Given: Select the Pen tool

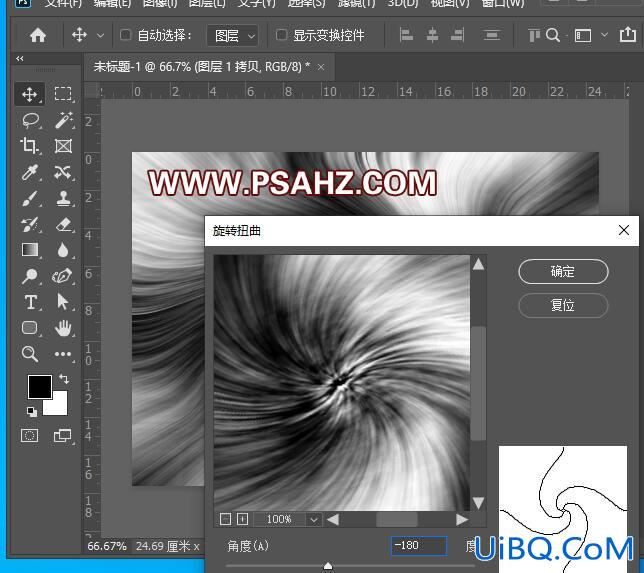Looking at the screenshot, I should point(62,276).
